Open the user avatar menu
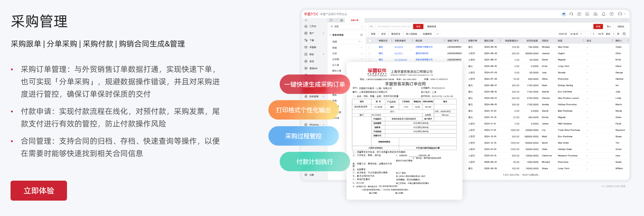The height and width of the screenshot is (216, 644). pos(622,14)
